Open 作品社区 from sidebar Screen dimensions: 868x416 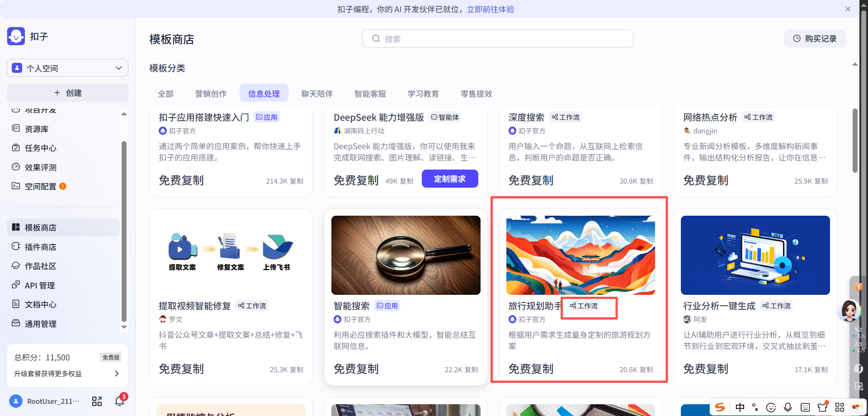coord(40,266)
